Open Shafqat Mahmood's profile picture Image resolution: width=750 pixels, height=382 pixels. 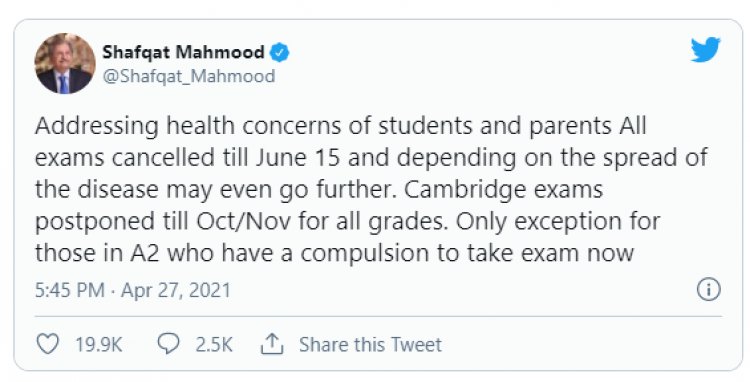click(x=65, y=63)
